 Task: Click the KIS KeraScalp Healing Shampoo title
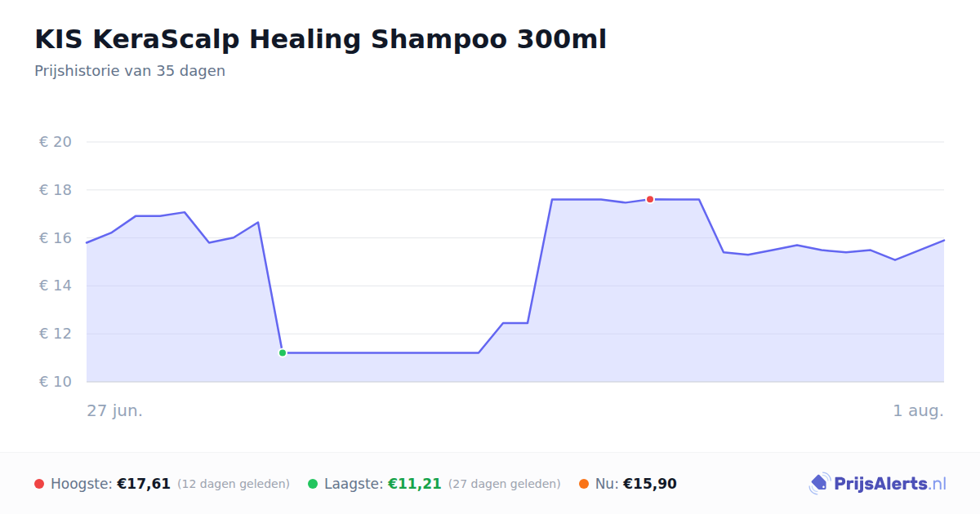click(320, 39)
